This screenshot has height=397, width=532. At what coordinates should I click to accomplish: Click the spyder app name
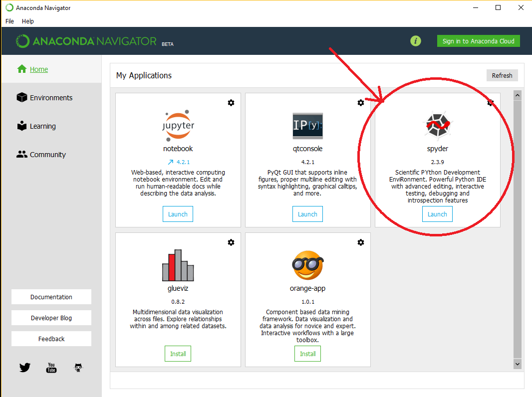tap(438, 149)
